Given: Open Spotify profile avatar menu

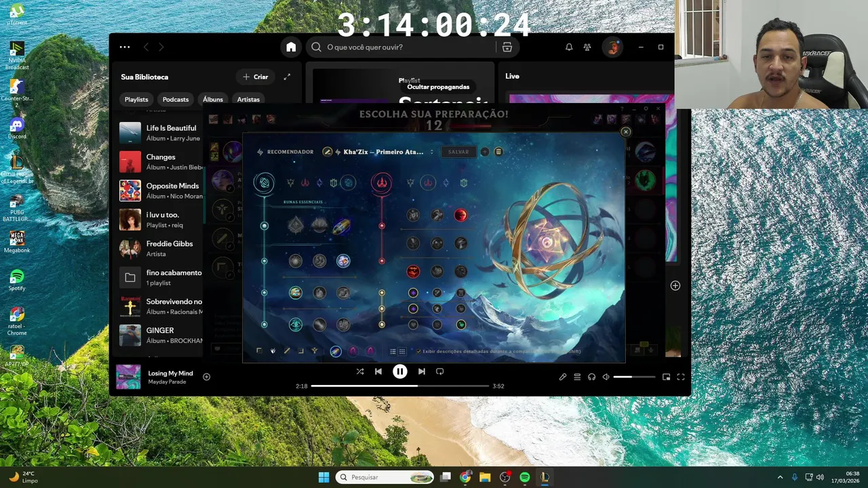Looking at the screenshot, I should click(612, 47).
